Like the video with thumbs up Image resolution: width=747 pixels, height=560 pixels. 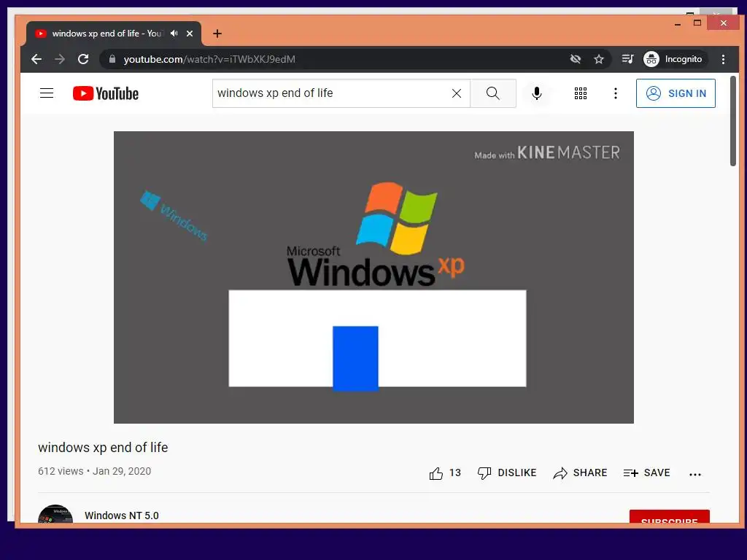click(x=445, y=472)
